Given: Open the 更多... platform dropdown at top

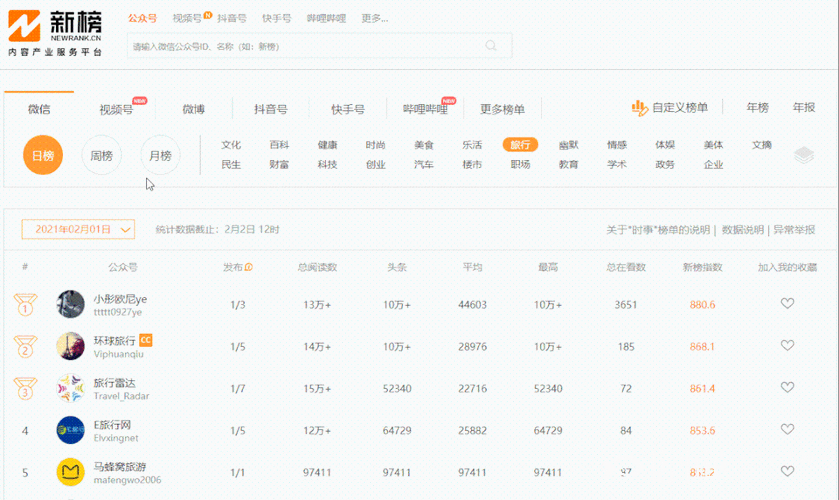Looking at the screenshot, I should point(375,18).
